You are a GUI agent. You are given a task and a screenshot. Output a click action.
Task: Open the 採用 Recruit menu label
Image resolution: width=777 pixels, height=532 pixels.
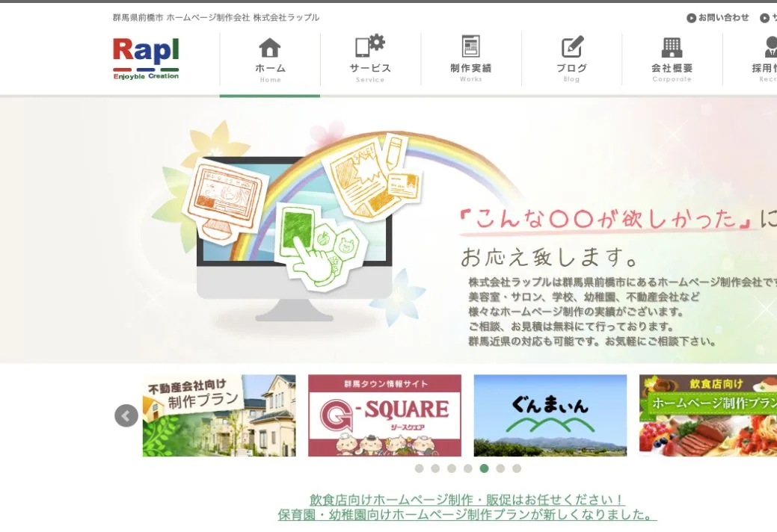coord(764,72)
